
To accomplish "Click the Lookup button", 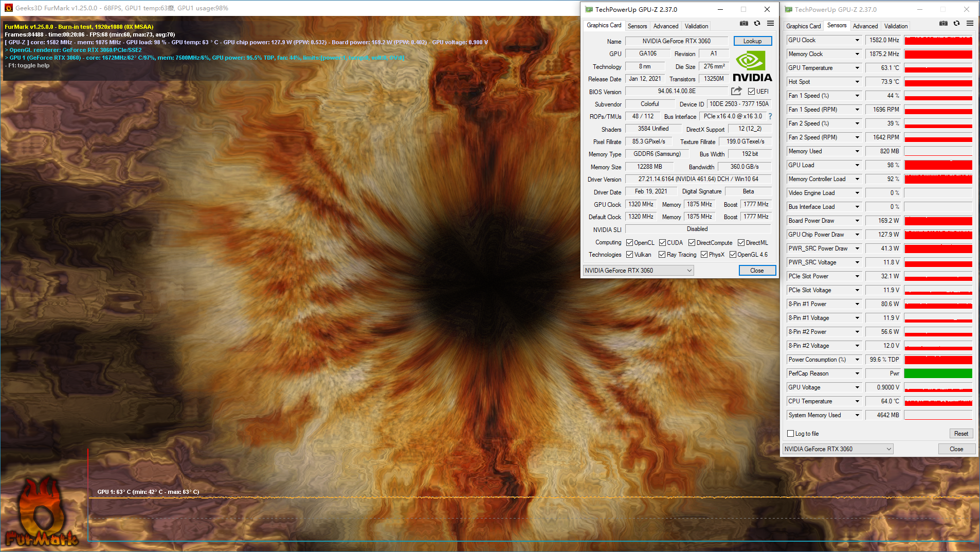I will point(752,41).
